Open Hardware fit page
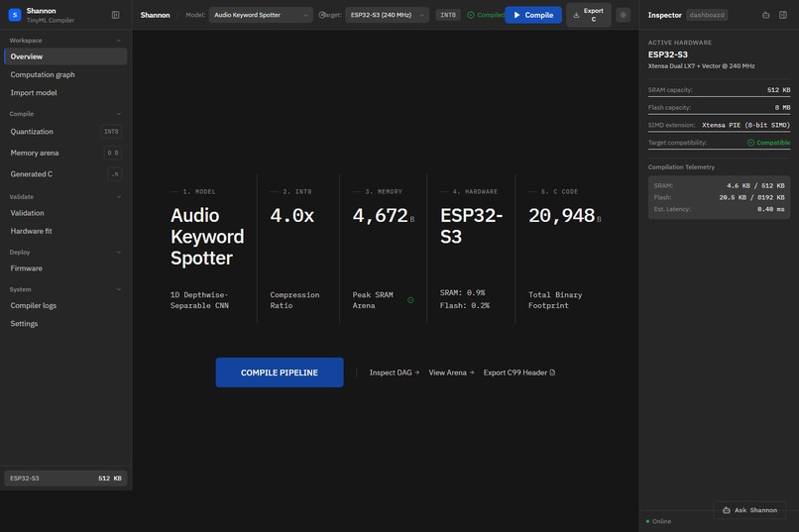This screenshot has width=799, height=532. point(65,231)
